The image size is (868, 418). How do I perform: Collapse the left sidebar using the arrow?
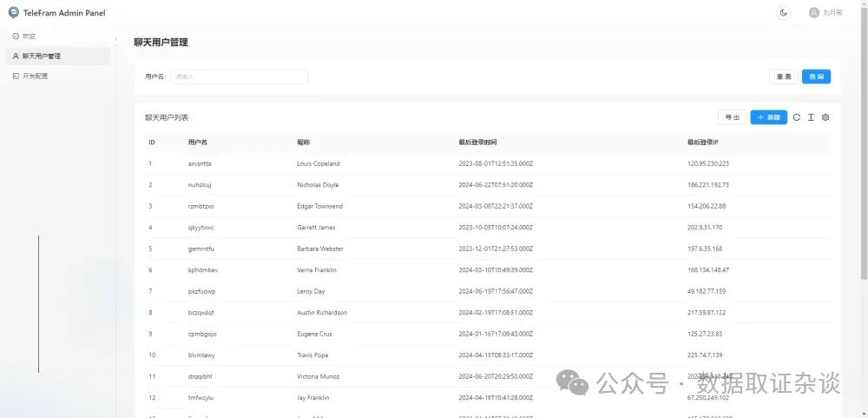116,39
